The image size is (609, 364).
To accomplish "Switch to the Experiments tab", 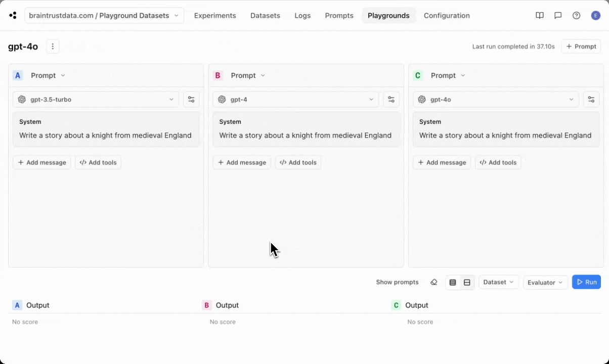I will pyautogui.click(x=214, y=15).
